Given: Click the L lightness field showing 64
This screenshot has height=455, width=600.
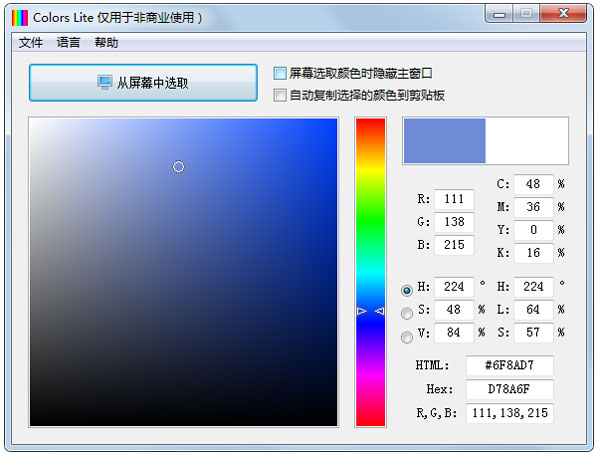Looking at the screenshot, I should (x=533, y=310).
